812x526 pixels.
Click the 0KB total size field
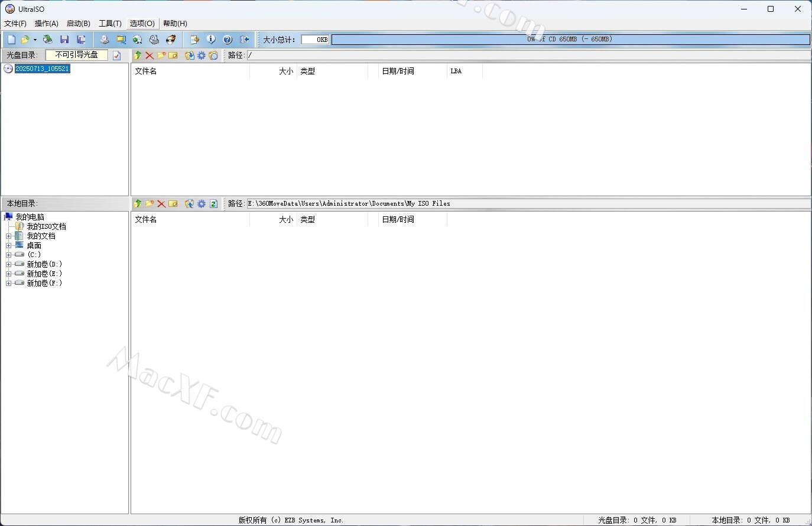point(315,40)
